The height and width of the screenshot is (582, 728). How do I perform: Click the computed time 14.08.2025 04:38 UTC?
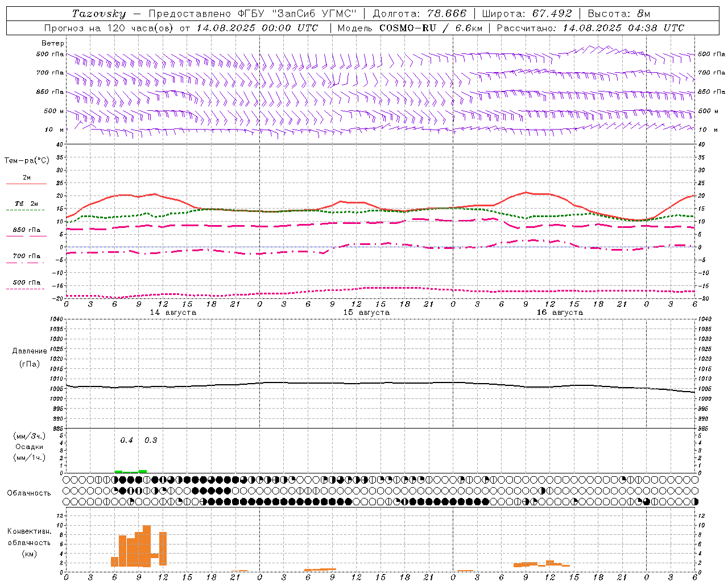623,28
